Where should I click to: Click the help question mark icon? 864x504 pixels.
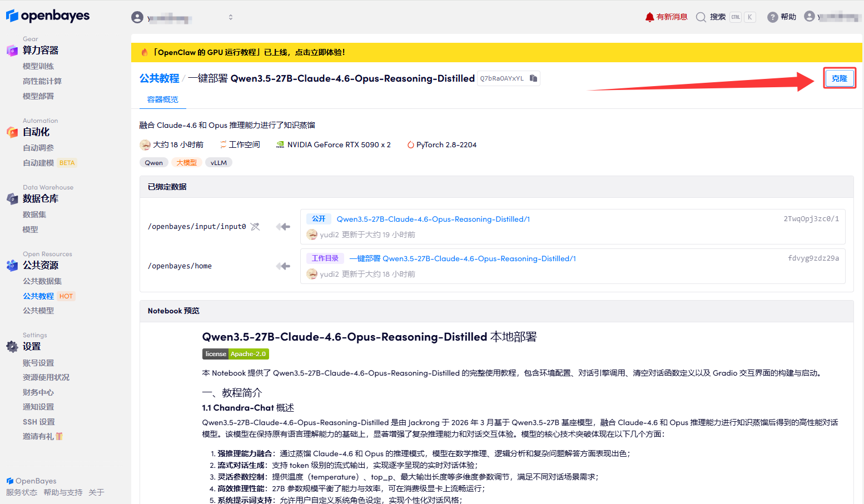pos(772,17)
